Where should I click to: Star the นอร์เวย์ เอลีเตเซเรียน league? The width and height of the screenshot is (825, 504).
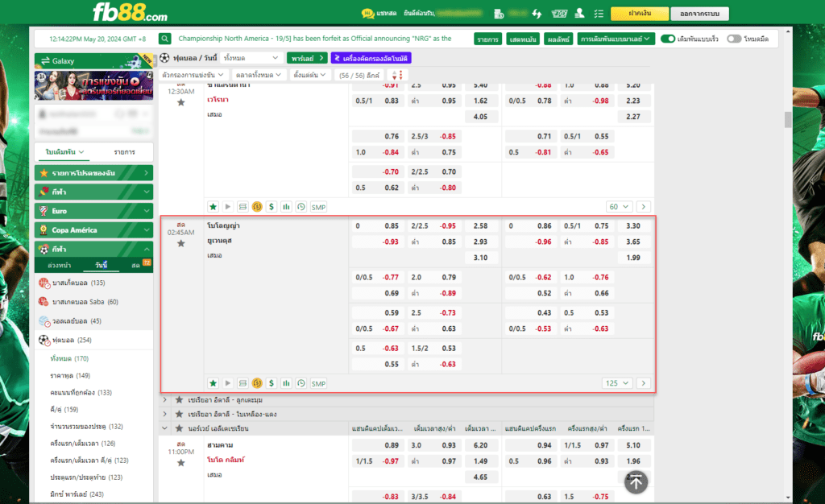pyautogui.click(x=179, y=428)
